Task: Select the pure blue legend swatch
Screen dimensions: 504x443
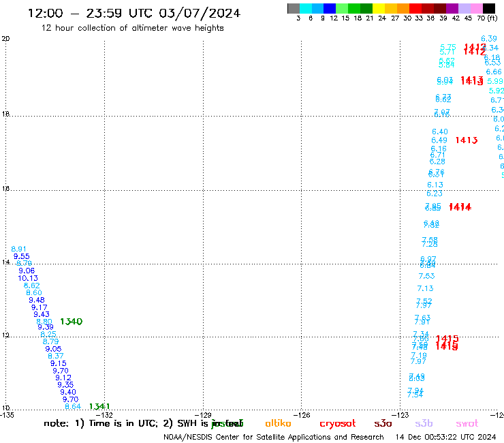Action: (x=330, y=9)
